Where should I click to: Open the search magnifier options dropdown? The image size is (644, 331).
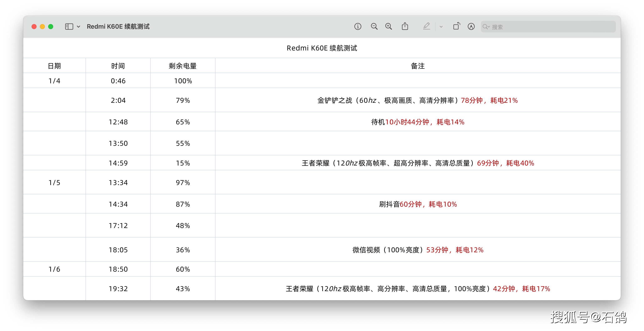[x=486, y=27]
